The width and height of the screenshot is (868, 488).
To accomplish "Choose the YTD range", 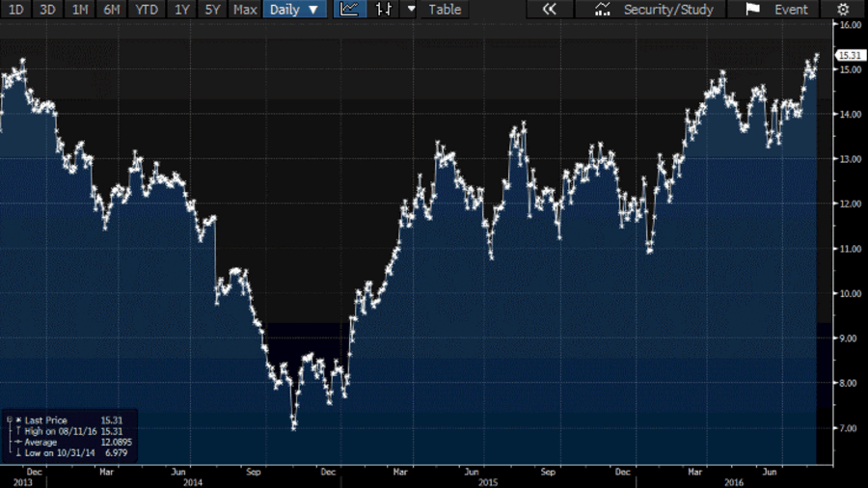I will pos(147,10).
